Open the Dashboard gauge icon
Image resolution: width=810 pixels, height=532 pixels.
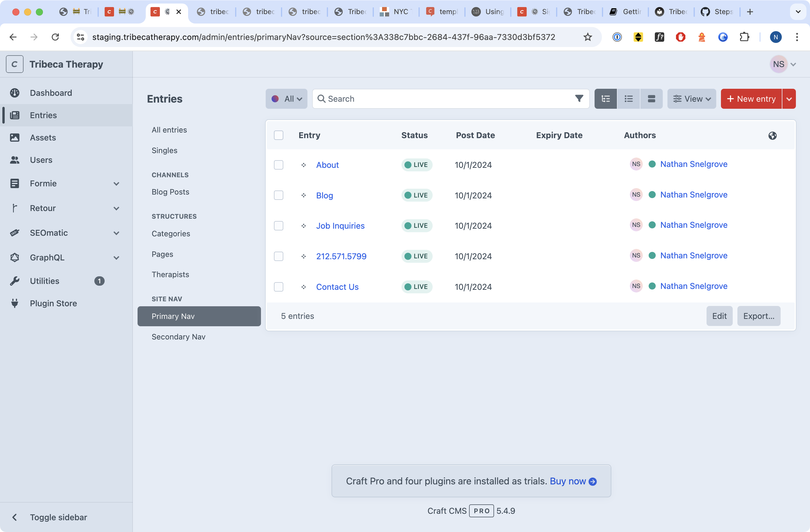point(15,93)
